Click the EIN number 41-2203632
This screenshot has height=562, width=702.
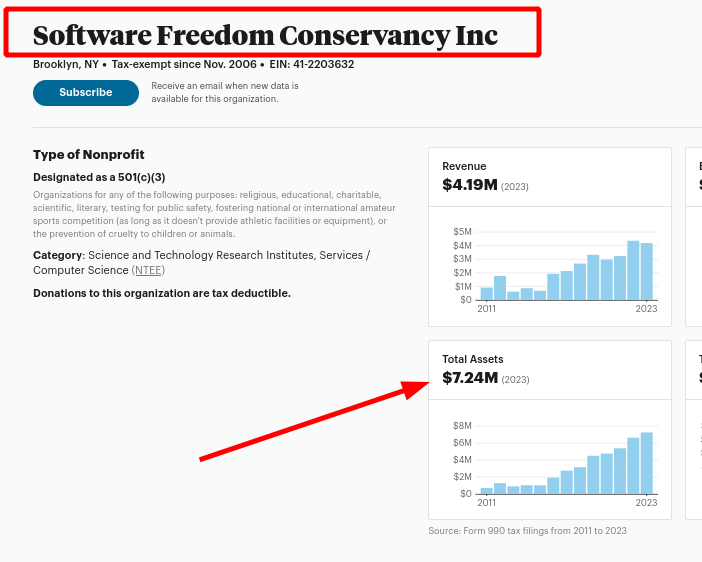coord(323,64)
